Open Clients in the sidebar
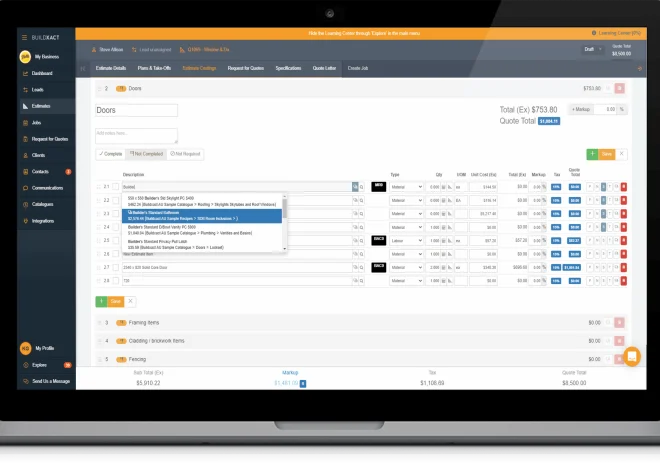Viewport: 660px width, 470px height. click(38, 155)
